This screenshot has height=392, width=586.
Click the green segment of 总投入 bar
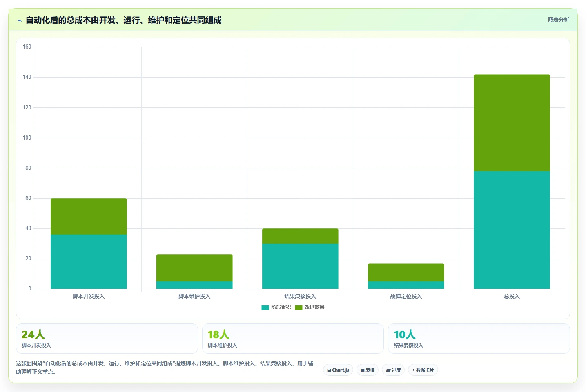pos(512,123)
